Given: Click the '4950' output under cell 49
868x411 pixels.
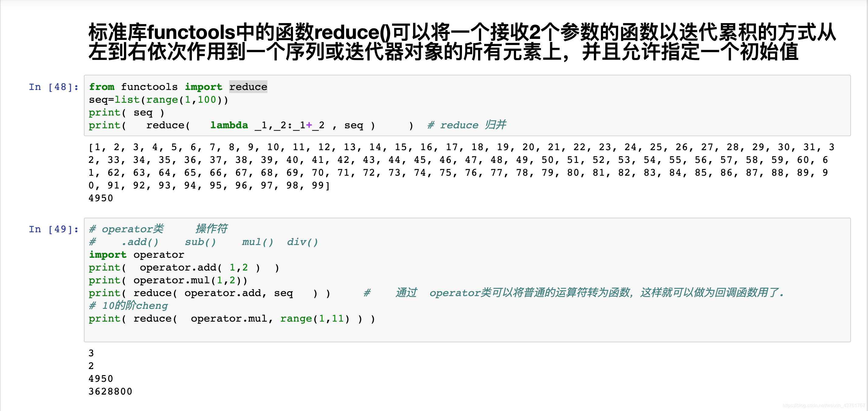Looking at the screenshot, I should (x=101, y=379).
